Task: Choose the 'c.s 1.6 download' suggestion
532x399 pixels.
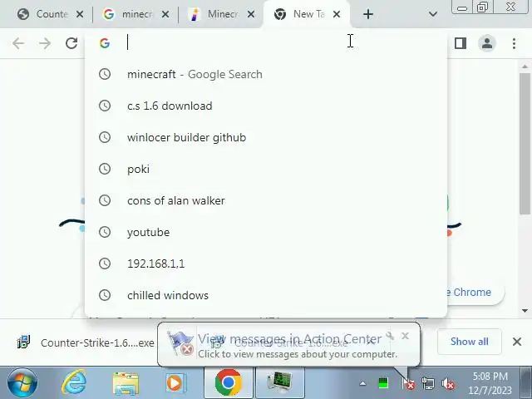Action: 266,106
